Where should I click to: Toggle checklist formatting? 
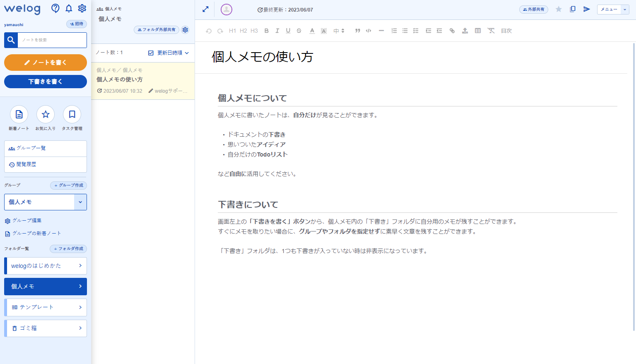(x=416, y=31)
